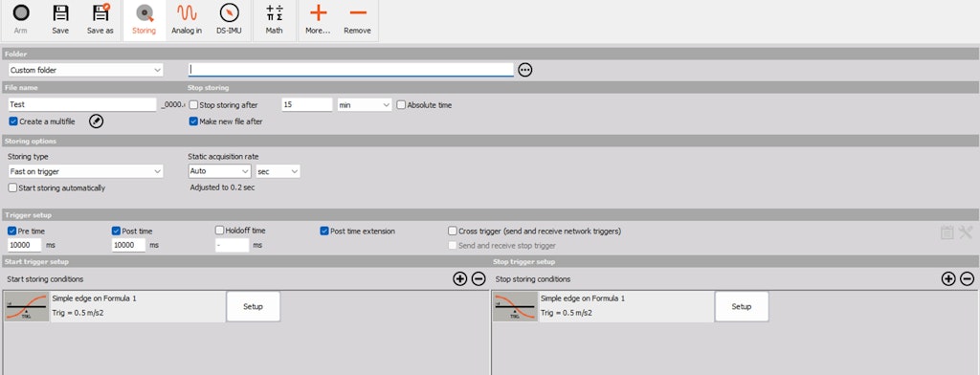Select the stop trigger falling edge thumbnail

click(515, 306)
